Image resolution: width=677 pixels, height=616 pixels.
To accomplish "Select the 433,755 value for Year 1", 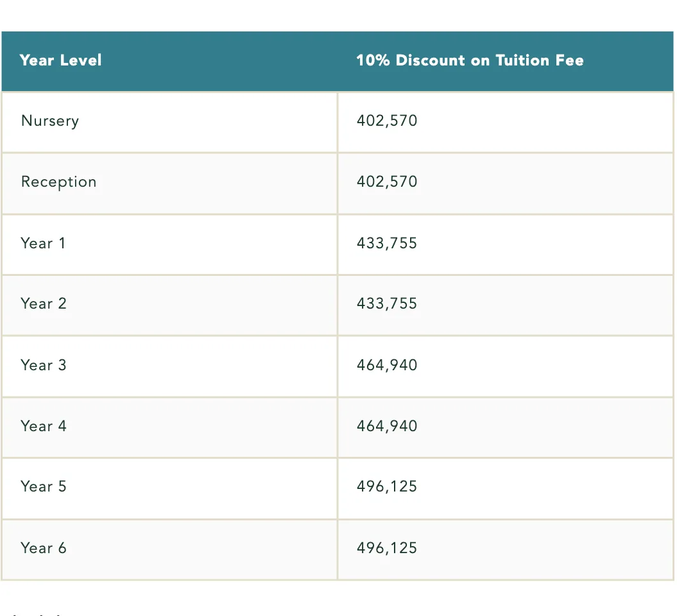I will tap(387, 243).
